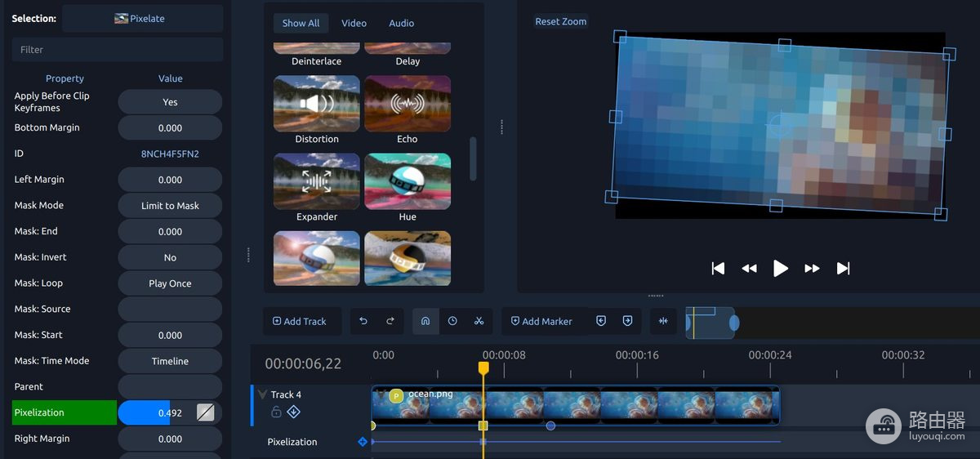Toggle the clock timing tool

click(452, 321)
